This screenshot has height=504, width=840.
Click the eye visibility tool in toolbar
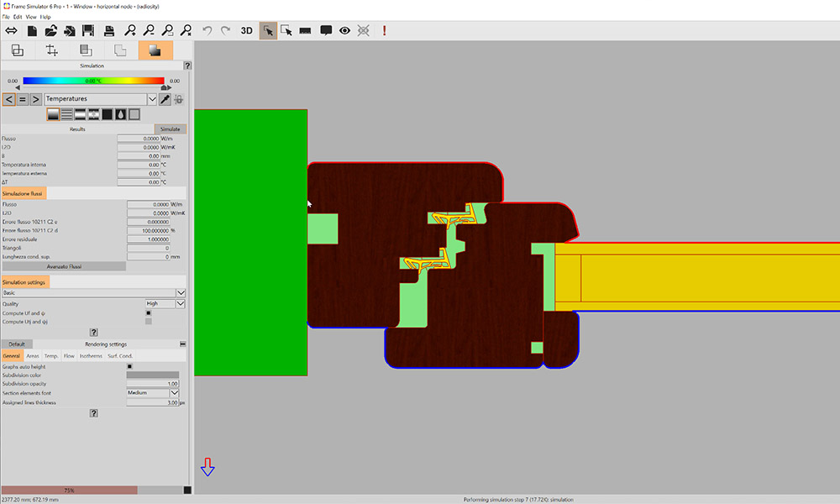[x=344, y=30]
